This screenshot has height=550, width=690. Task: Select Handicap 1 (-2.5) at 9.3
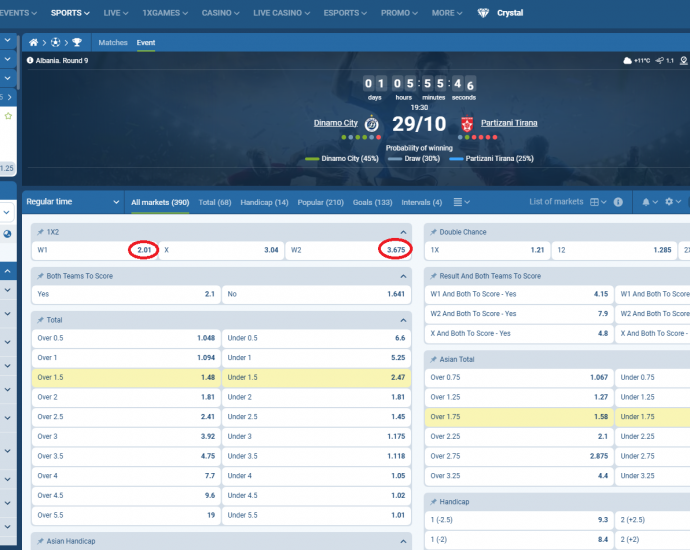pos(519,520)
